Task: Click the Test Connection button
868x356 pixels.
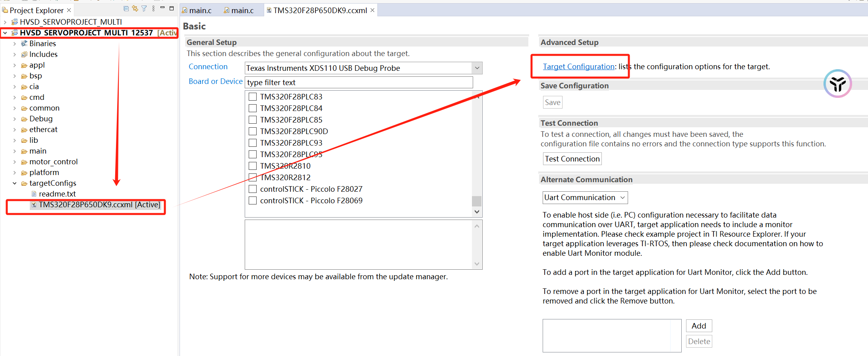Action: coord(572,159)
